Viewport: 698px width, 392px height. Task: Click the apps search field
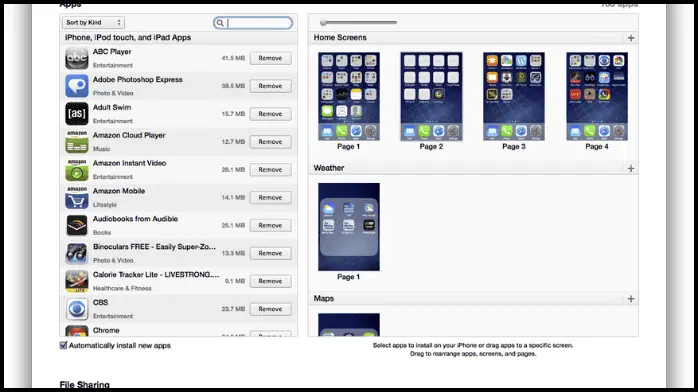pos(253,23)
